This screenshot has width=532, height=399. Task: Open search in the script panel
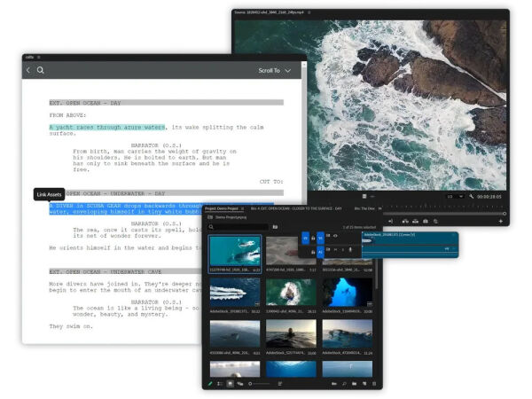point(41,70)
